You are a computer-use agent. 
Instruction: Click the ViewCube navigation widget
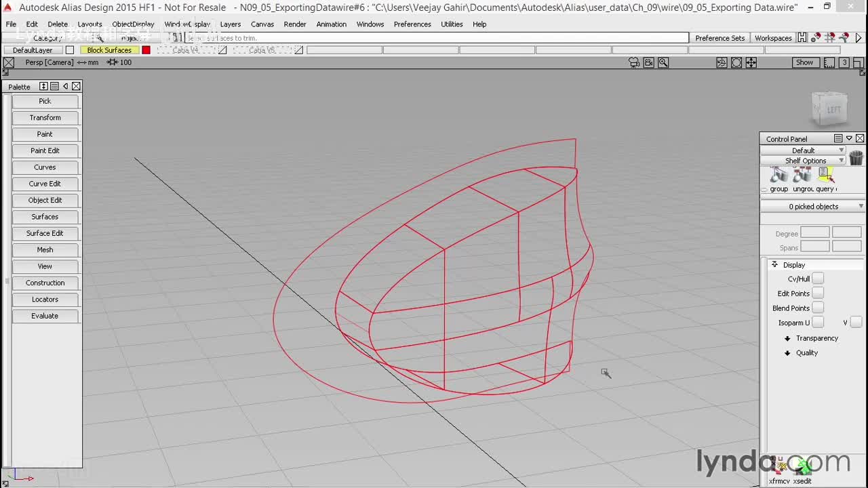829,108
